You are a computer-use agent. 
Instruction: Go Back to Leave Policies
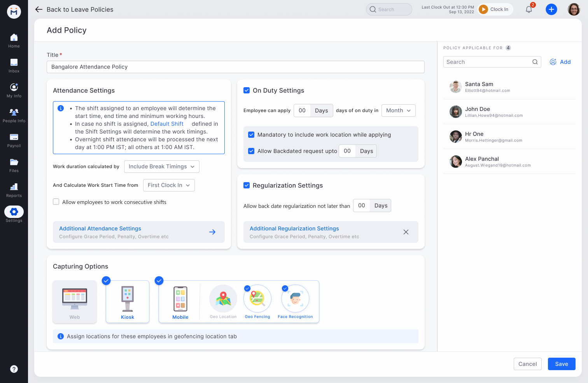[74, 9]
